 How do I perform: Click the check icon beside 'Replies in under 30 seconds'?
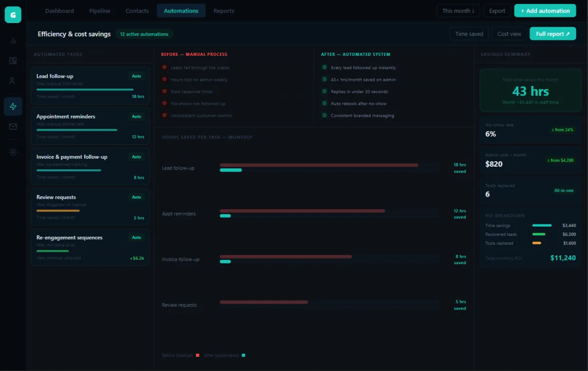coord(324,92)
